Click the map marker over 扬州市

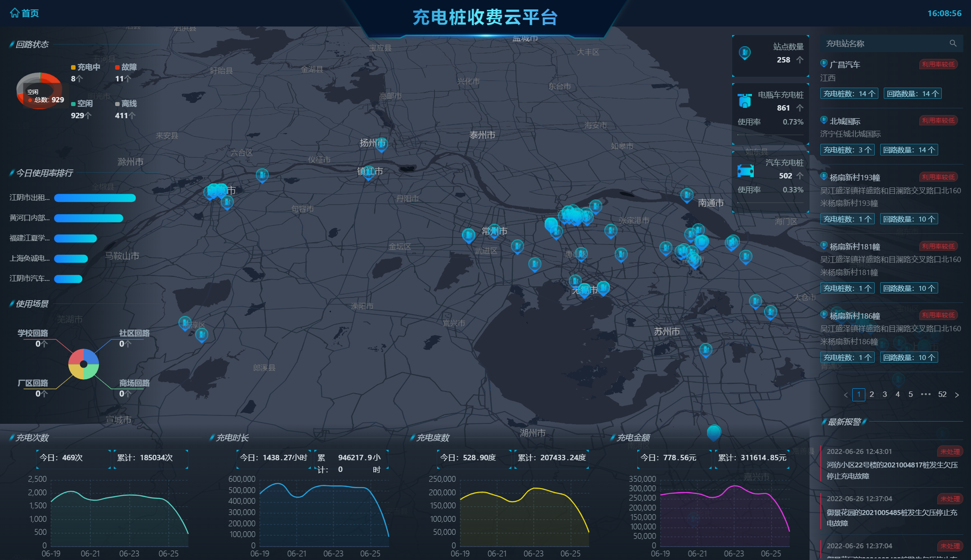[381, 144]
